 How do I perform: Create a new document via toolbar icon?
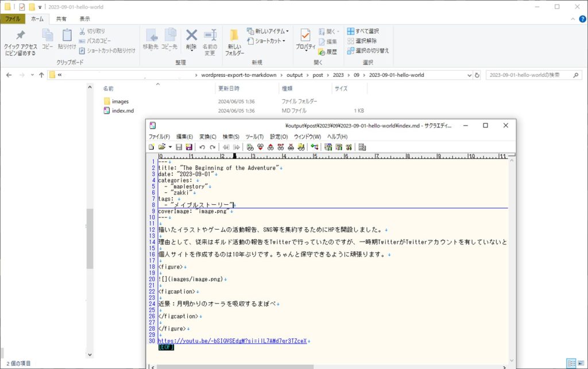pyautogui.click(x=152, y=147)
